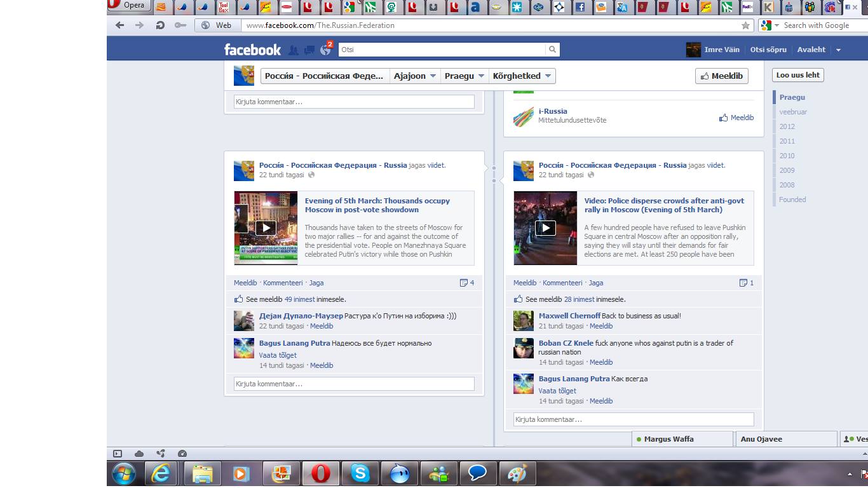Open the Praegu dropdown
The height and width of the screenshot is (488, 868).
(464, 76)
